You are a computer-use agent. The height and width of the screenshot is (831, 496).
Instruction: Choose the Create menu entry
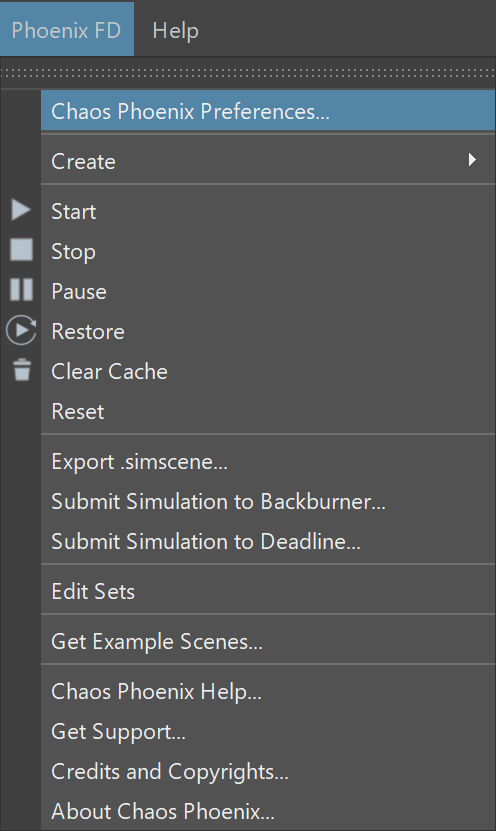268,161
